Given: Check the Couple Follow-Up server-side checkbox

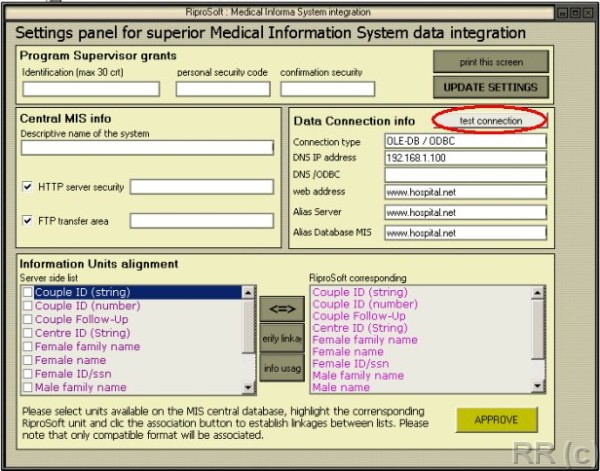Looking at the screenshot, I should 28,319.
